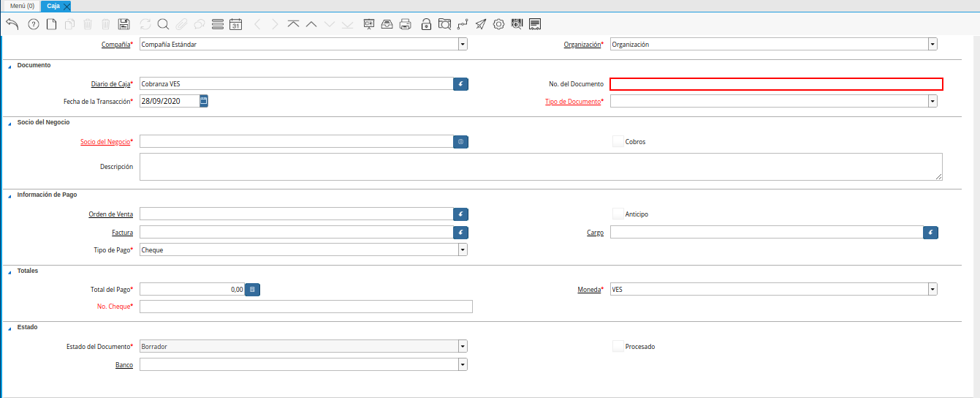Save the record with floppy disk icon
The image size is (980, 398).
[124, 24]
